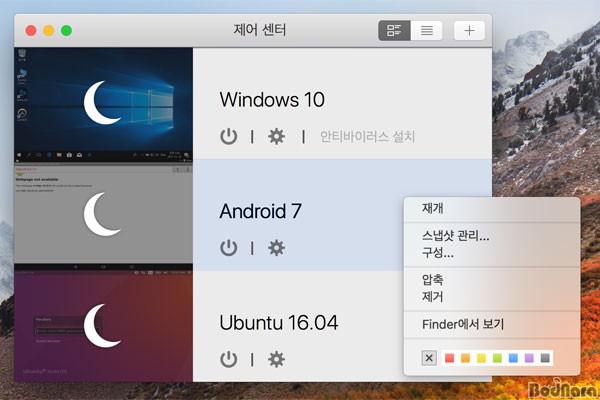600x400 pixels.
Task: Apply the gray color tag
Action: click(545, 358)
